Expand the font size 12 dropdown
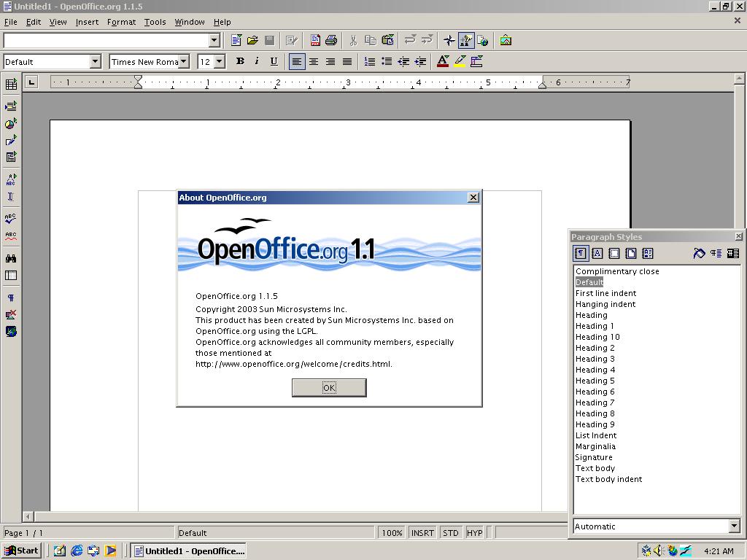This screenshot has height=560, width=747. [x=219, y=61]
